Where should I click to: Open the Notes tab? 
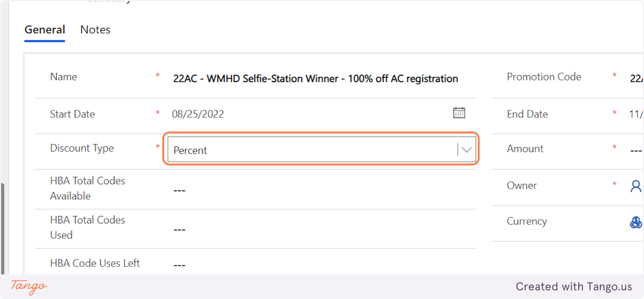click(95, 30)
